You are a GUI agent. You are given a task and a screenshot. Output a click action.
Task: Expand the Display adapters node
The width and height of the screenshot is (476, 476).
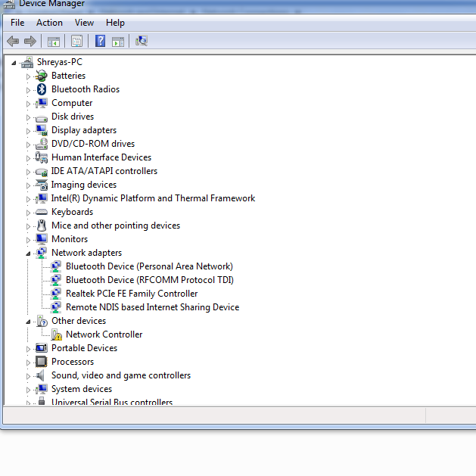point(28,131)
